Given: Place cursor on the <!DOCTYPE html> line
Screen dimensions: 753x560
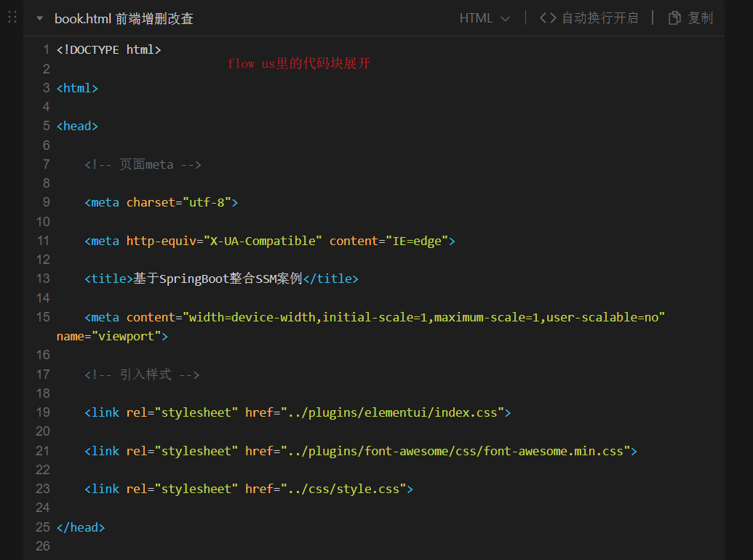Looking at the screenshot, I should tap(109, 50).
